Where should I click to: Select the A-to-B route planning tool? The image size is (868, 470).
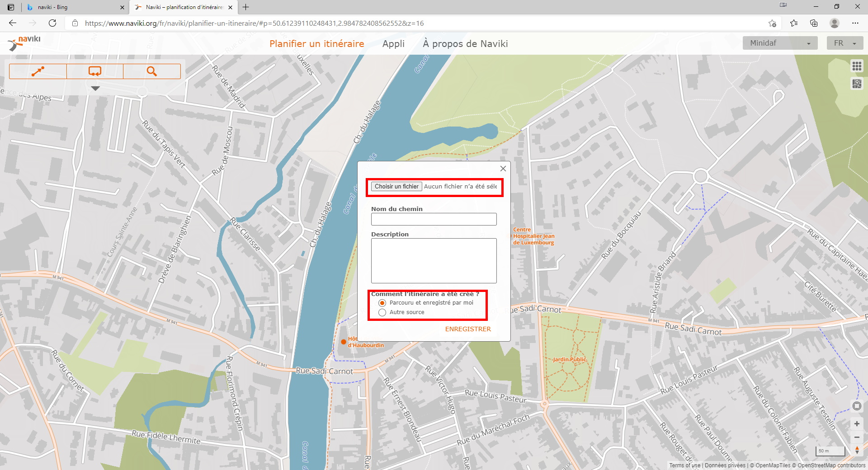click(x=38, y=71)
